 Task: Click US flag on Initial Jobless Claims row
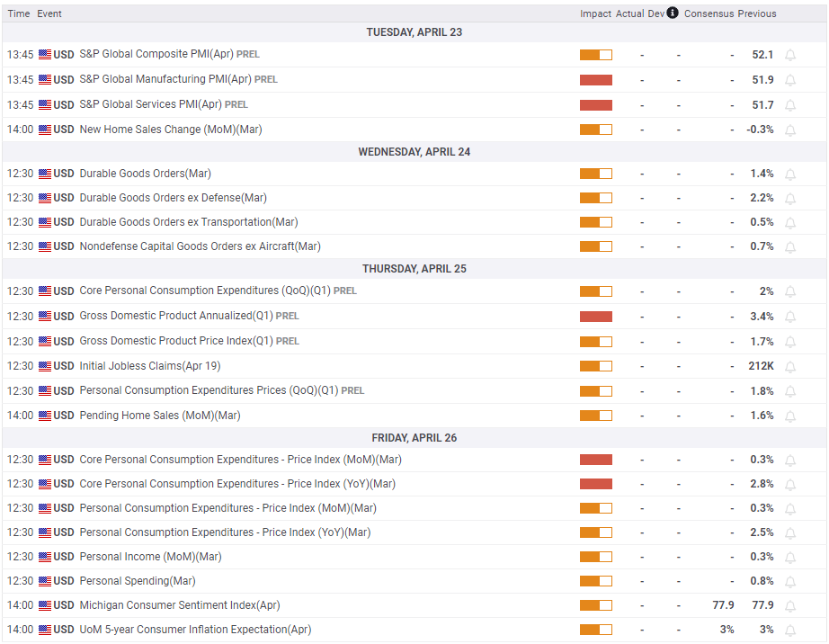(x=45, y=366)
